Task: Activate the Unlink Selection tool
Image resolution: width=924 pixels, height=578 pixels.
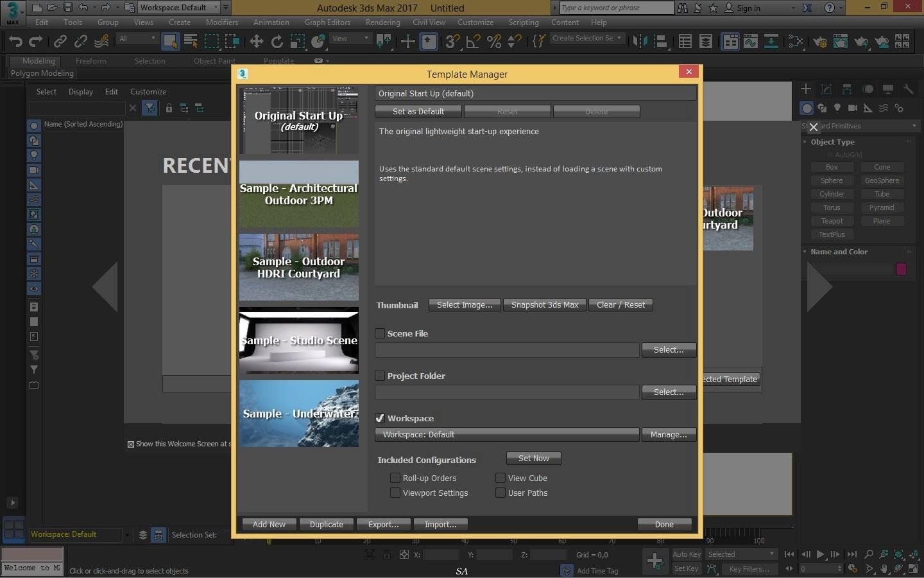Action: point(81,41)
